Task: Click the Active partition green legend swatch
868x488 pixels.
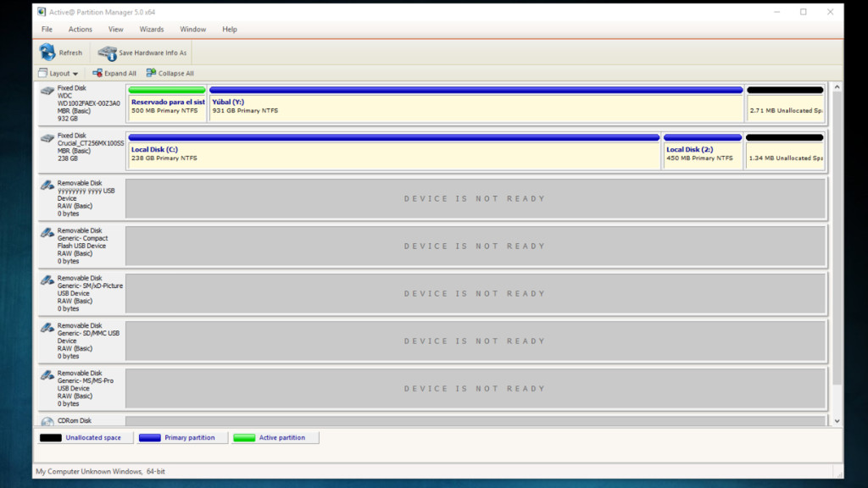Action: pos(244,438)
